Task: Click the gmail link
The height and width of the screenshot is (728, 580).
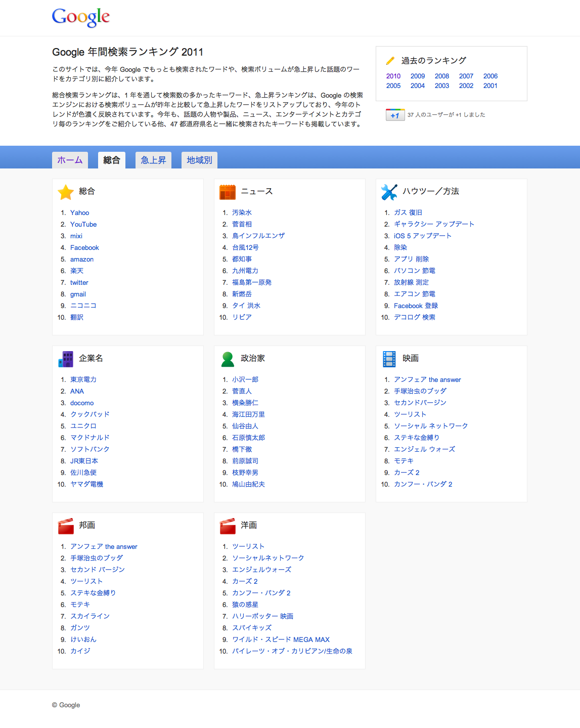Action: click(78, 294)
